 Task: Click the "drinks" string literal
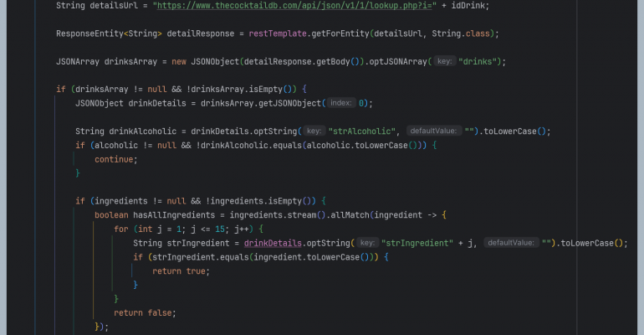tap(478, 62)
